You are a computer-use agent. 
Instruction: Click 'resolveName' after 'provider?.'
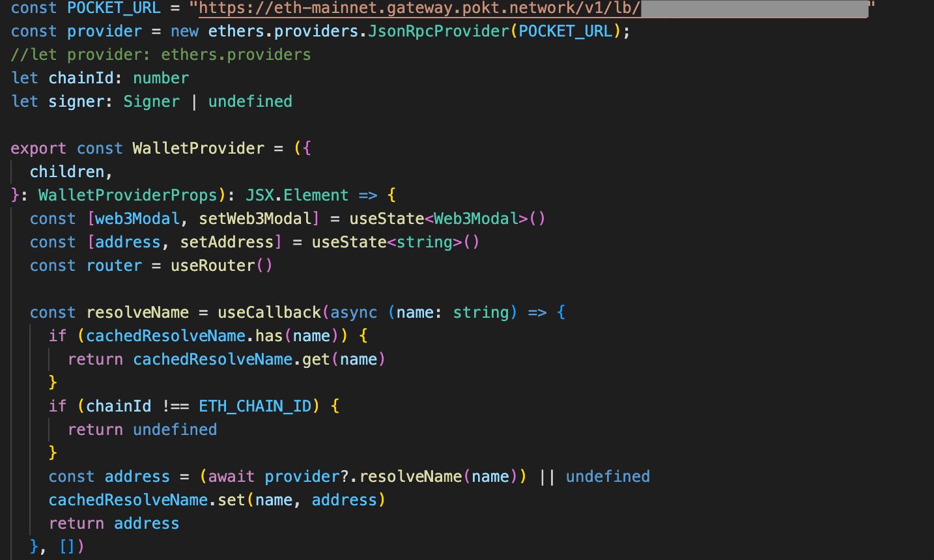tap(410, 477)
